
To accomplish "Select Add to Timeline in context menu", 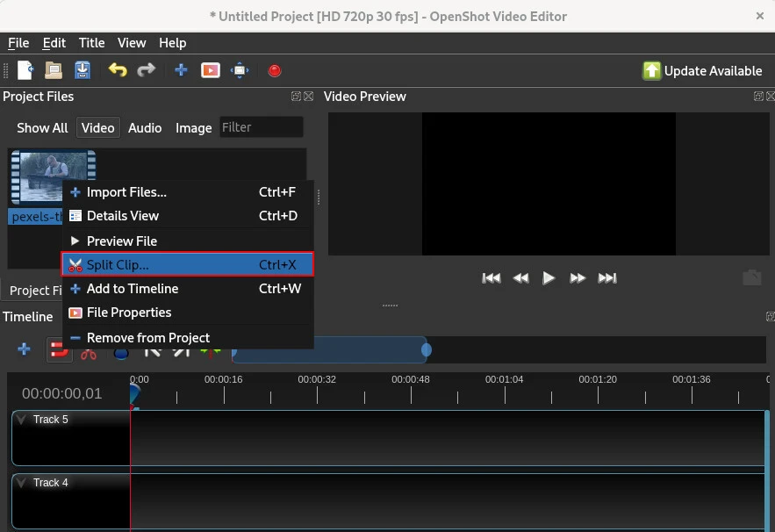I will [x=132, y=289].
